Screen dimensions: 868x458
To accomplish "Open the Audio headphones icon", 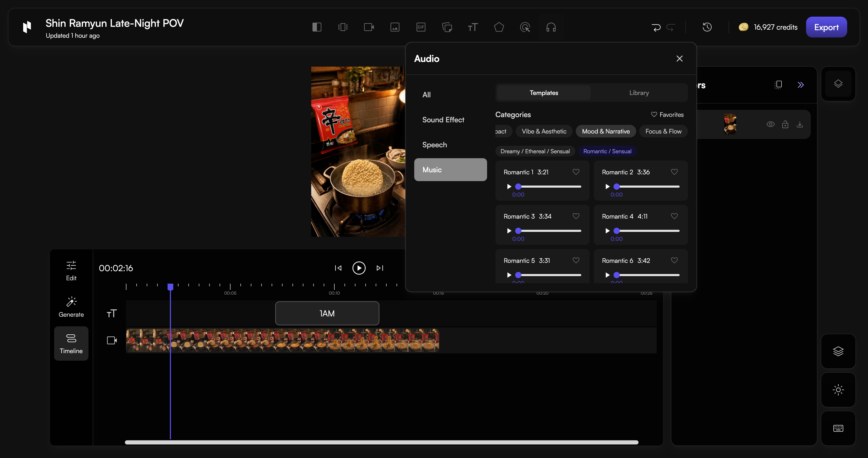I will (x=551, y=27).
